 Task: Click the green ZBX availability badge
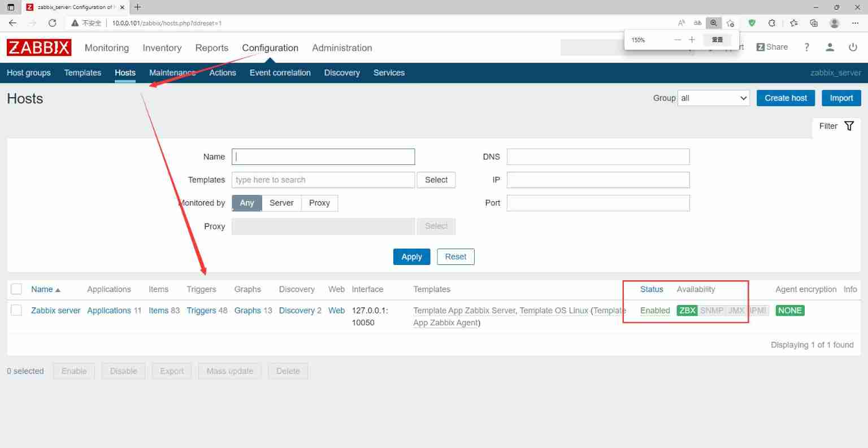687,310
